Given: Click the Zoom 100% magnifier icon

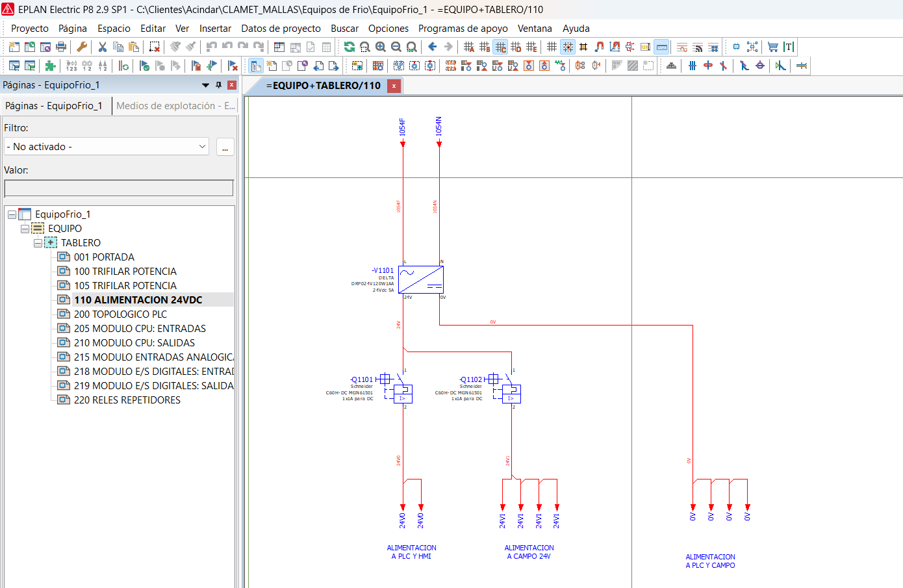Looking at the screenshot, I should [412, 47].
